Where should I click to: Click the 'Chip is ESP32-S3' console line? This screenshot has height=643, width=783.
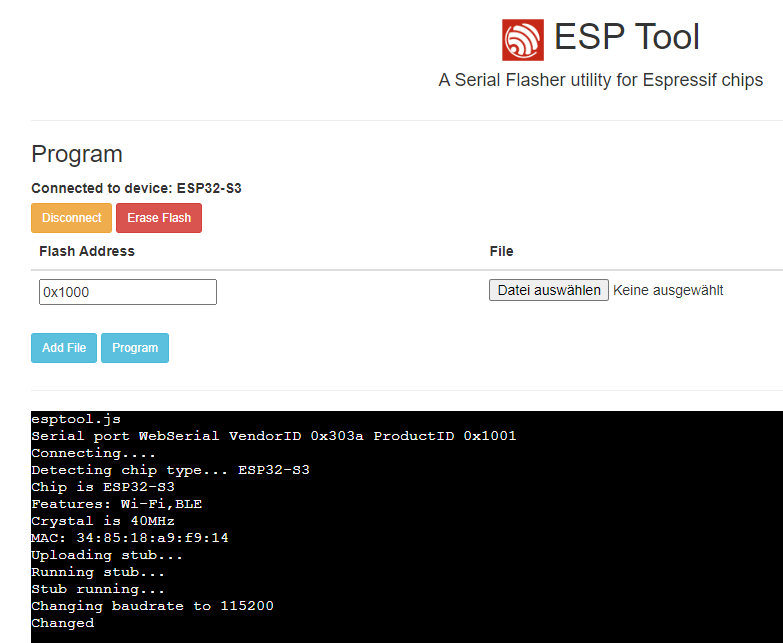coord(103,487)
